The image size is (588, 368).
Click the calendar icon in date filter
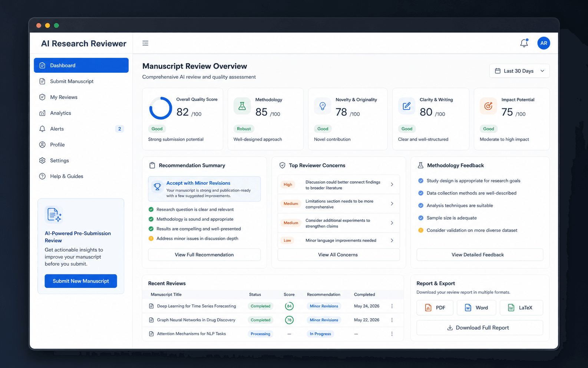498,71
